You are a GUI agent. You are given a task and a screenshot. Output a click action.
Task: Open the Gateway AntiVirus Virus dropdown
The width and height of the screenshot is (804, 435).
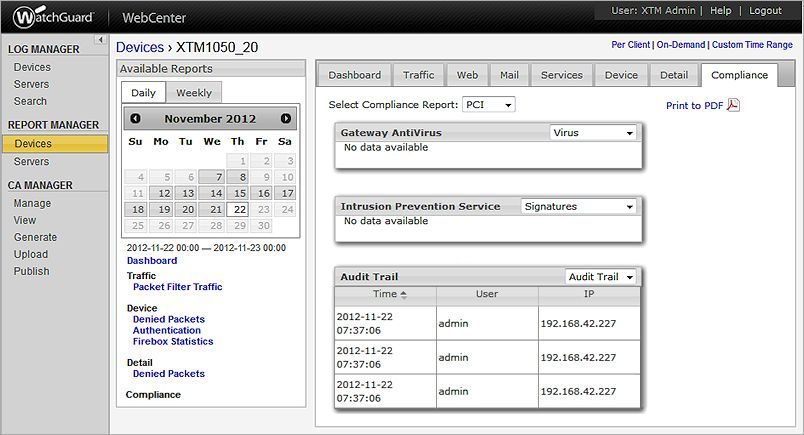tap(593, 133)
